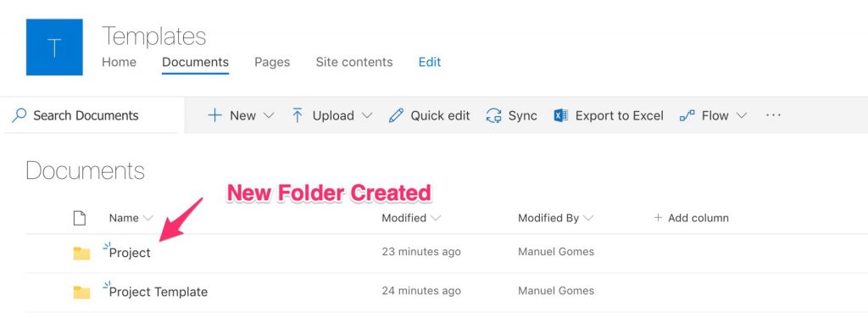Viewport: 868px width, 318px height.
Task: Click the Flow connector icon
Action: [x=687, y=115]
